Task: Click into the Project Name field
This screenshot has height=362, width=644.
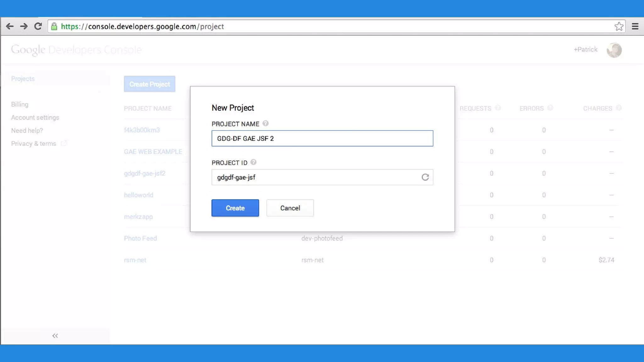Action: point(322,139)
